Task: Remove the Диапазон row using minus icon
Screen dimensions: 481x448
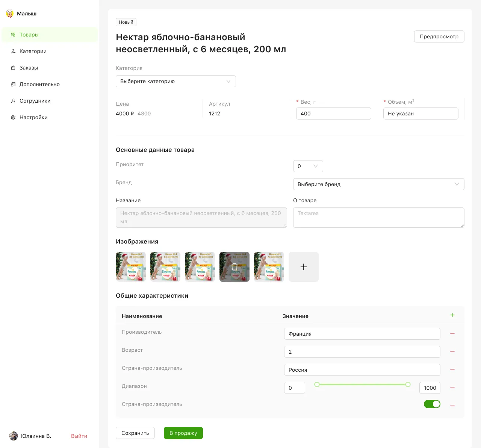Action: click(452, 388)
